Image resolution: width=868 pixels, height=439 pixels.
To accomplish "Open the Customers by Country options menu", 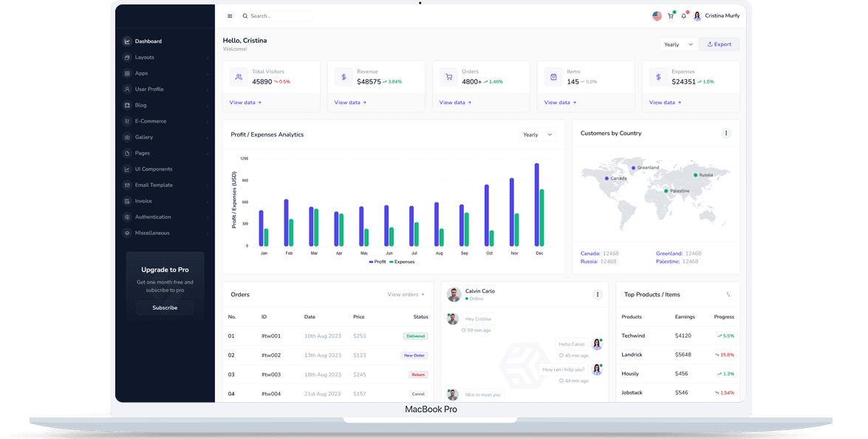I will [x=726, y=133].
